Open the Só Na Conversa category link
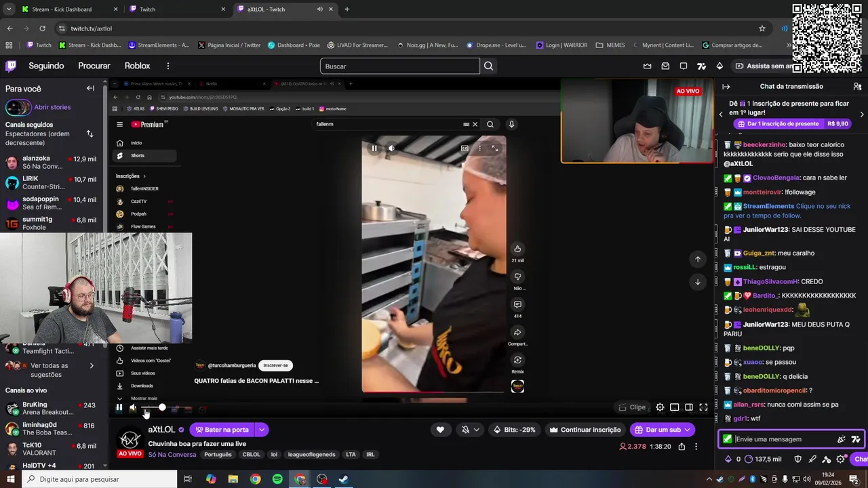Image resolution: width=868 pixels, height=488 pixels. (x=172, y=455)
